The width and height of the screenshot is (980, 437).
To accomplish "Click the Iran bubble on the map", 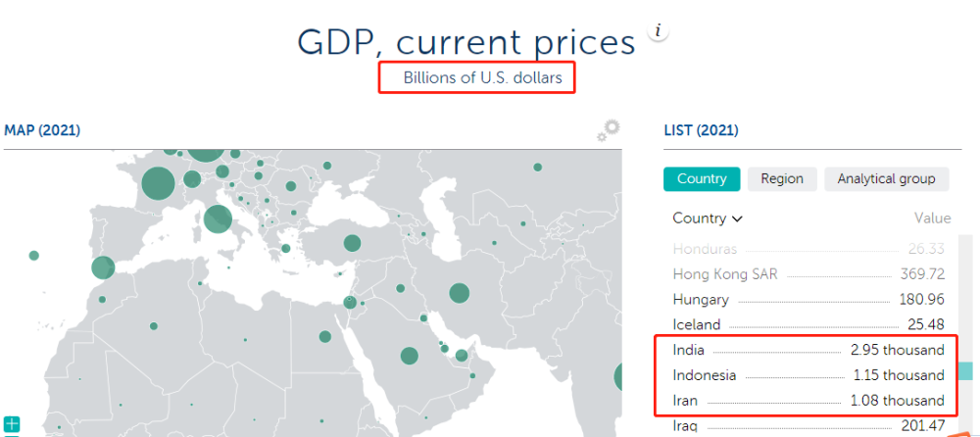I will tap(459, 292).
